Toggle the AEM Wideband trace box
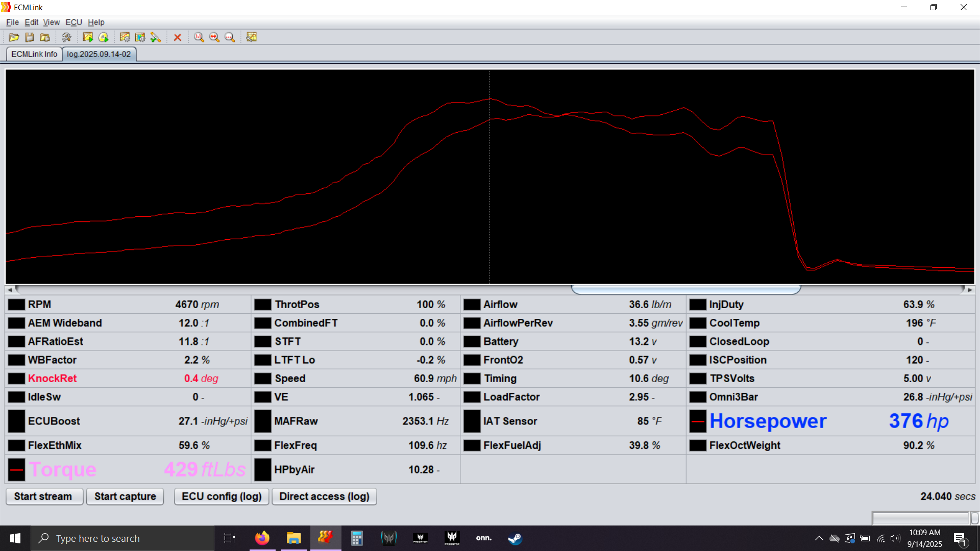Image resolution: width=980 pixels, height=551 pixels. point(16,323)
